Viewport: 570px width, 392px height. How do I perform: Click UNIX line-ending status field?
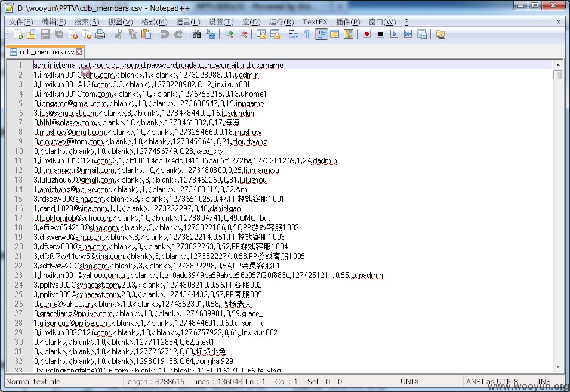(409, 382)
